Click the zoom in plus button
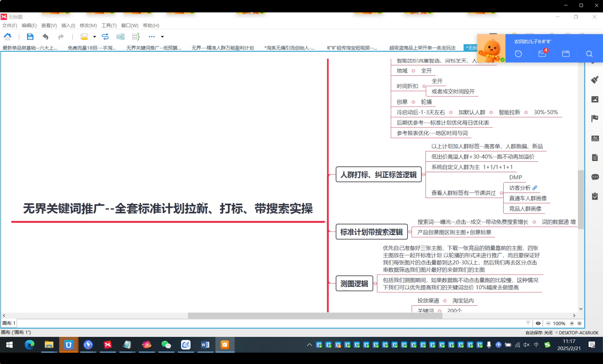The width and height of the screenshot is (603, 364). point(572,323)
